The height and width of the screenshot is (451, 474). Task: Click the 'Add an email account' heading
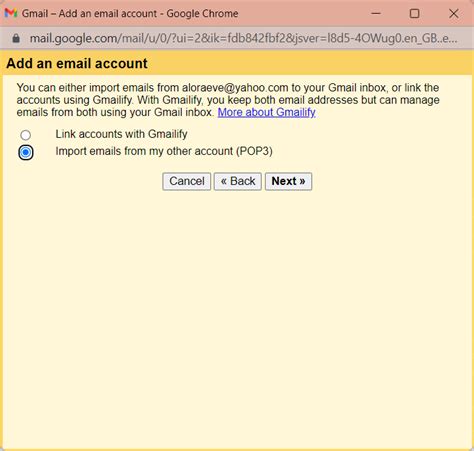77,63
